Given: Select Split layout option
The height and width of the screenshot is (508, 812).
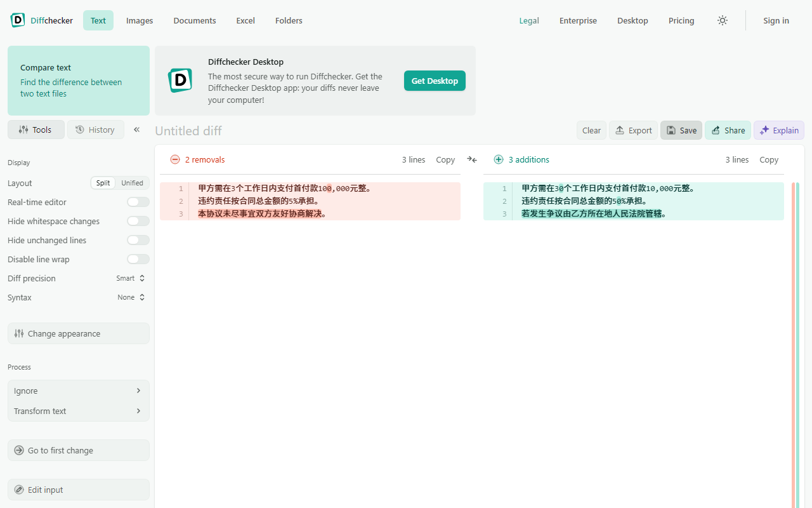Looking at the screenshot, I should [x=103, y=183].
